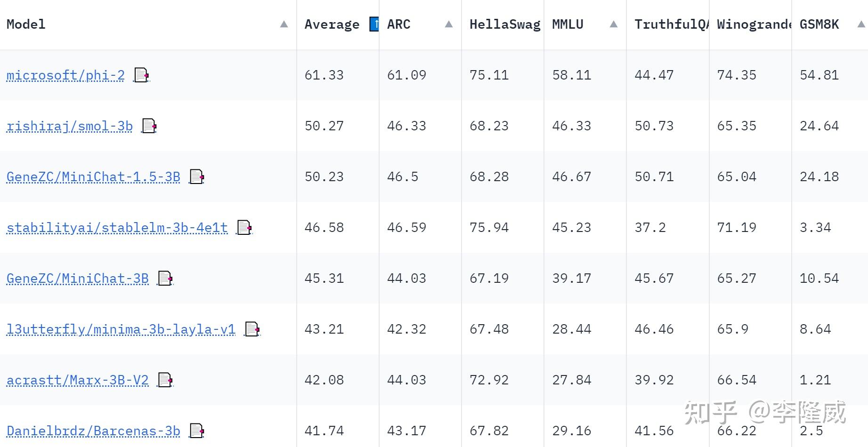Sort by GSM8K column arrow
Screen dimensions: 868x447
click(861, 24)
